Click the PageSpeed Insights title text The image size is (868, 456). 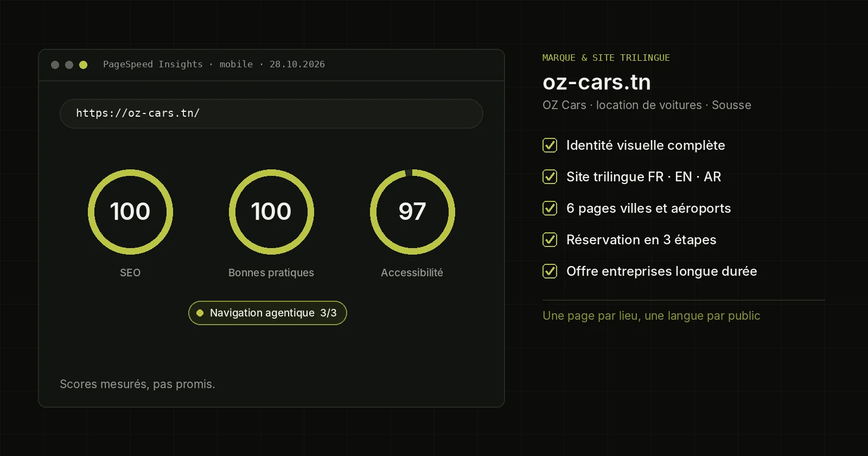(153, 64)
